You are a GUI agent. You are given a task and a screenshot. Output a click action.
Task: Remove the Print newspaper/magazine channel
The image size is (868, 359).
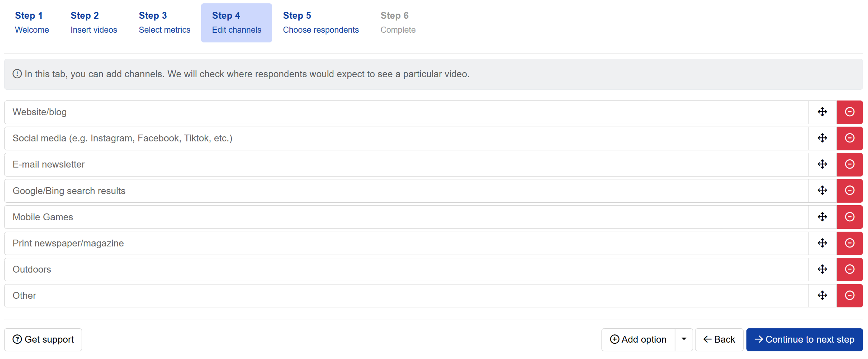(x=849, y=243)
